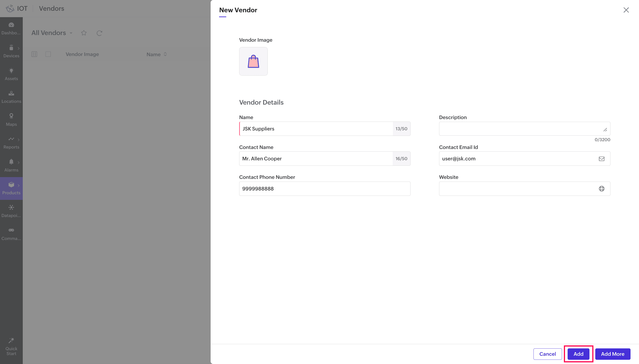Mark All Vendors view as favorite
The image size is (639, 364).
[x=84, y=33]
